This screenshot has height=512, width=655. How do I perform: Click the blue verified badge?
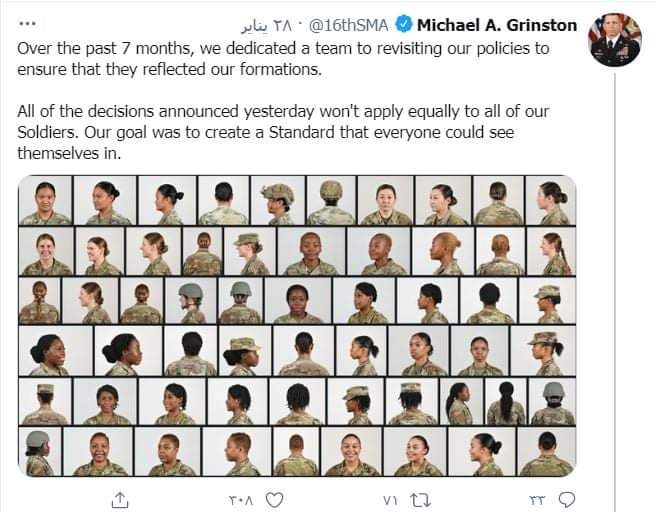click(402, 24)
